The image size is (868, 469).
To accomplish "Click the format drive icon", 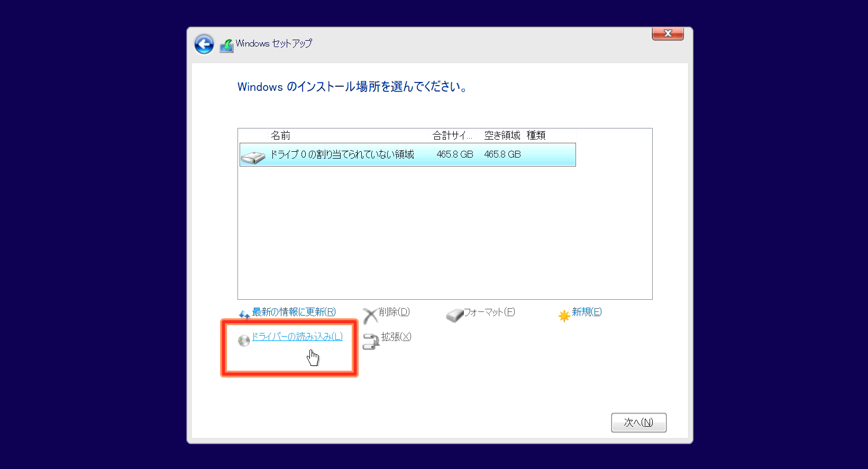I will tap(454, 316).
